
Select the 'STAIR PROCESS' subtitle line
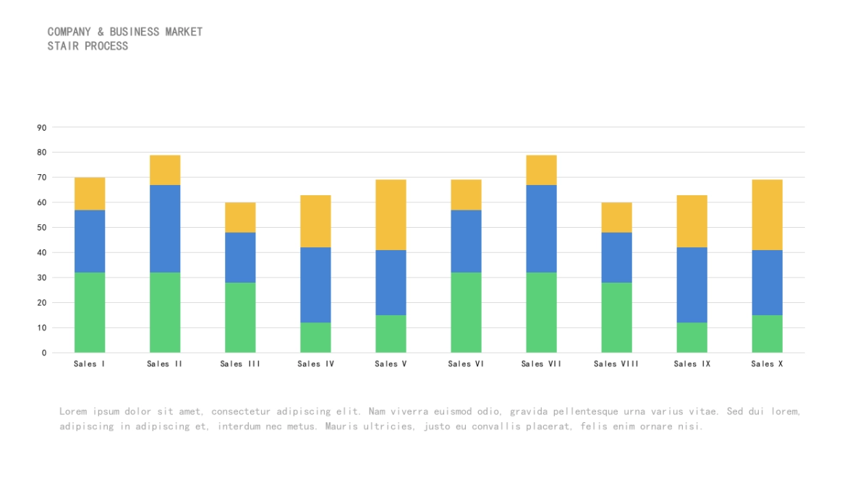tap(88, 46)
